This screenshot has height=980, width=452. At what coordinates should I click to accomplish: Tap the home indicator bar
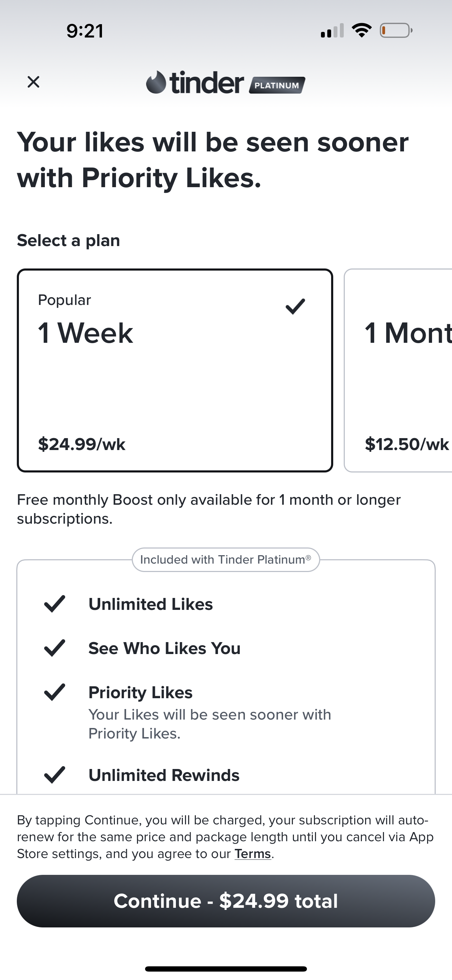coord(226,968)
